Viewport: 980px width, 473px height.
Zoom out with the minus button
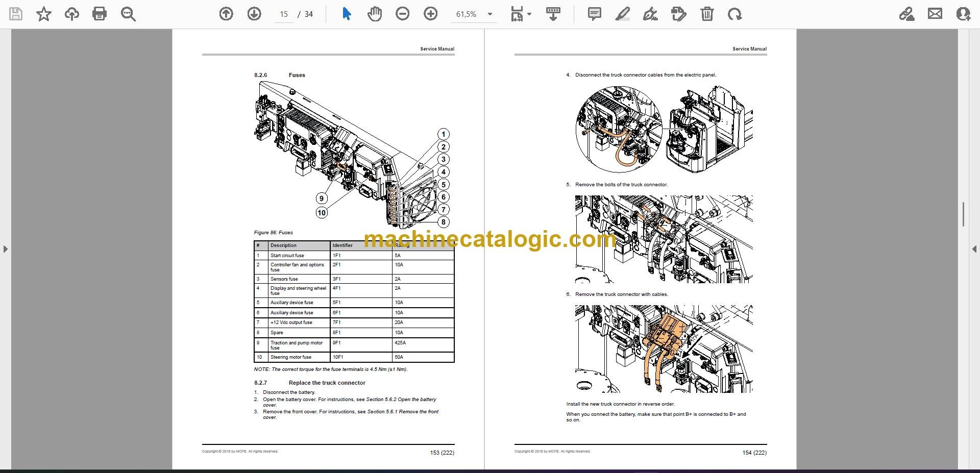click(403, 14)
